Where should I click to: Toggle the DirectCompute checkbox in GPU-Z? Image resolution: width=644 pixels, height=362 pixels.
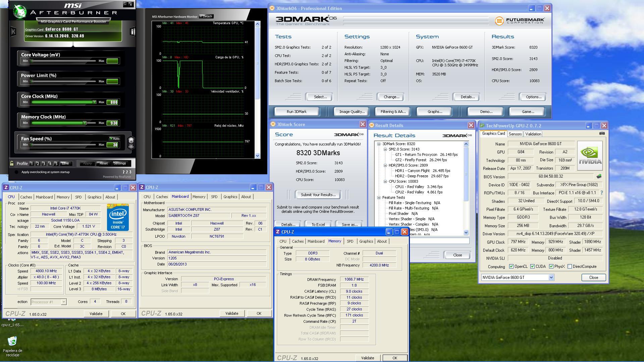coord(570,266)
